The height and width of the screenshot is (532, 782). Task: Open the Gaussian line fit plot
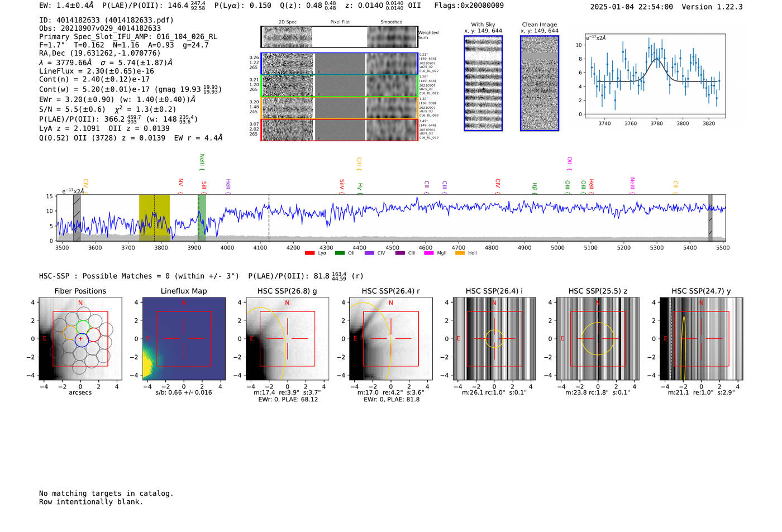click(655, 76)
